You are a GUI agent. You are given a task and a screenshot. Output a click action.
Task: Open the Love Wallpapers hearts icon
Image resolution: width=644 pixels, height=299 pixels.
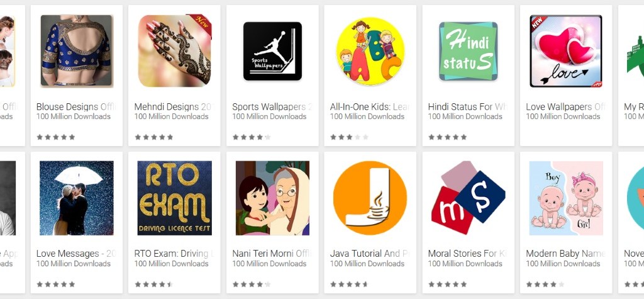coord(566,51)
